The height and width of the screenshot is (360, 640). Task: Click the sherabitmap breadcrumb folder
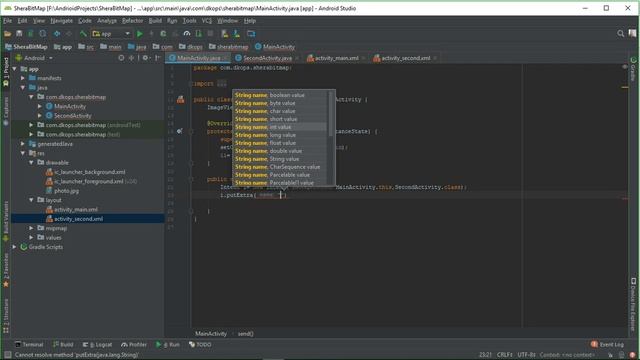[229, 47]
